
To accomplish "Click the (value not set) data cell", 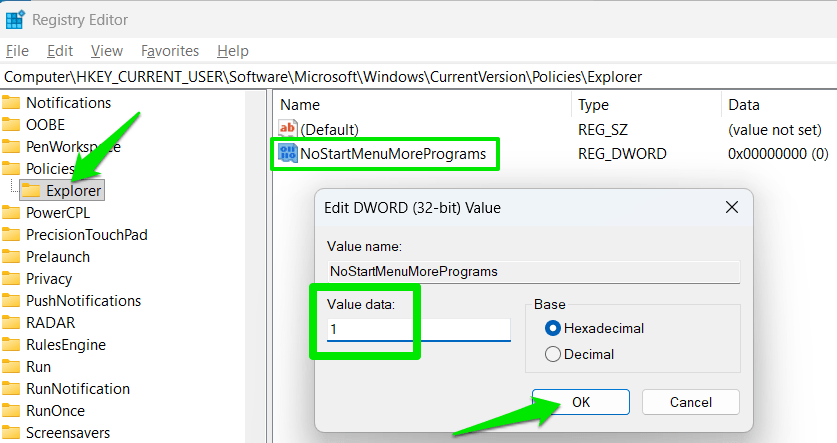I will pos(775,130).
